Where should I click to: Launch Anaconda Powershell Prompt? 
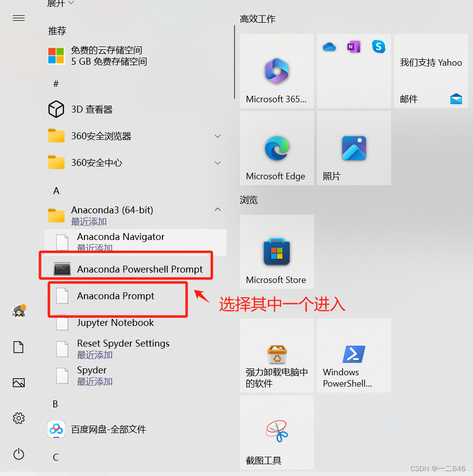coord(135,269)
